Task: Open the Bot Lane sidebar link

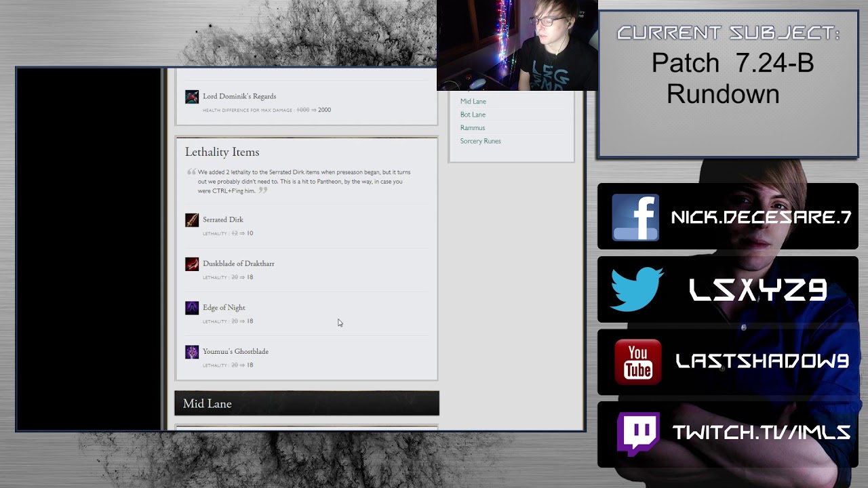Action: (x=473, y=115)
